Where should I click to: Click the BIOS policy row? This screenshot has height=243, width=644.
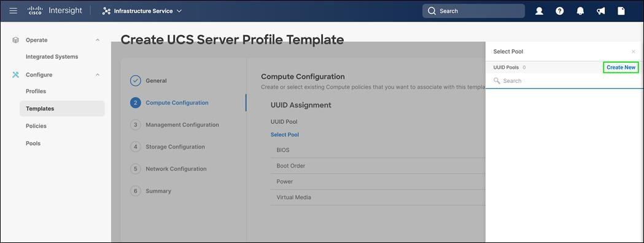pos(378,150)
